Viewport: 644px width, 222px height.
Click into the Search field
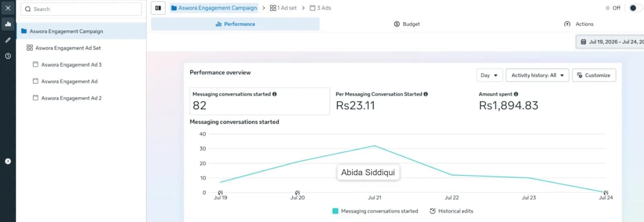click(x=81, y=9)
